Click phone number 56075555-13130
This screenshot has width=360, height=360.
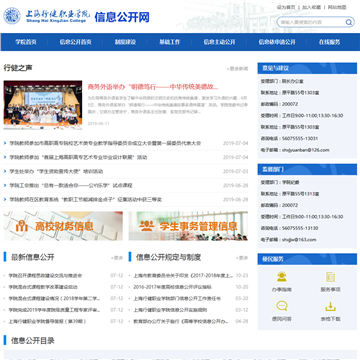pos(300,228)
